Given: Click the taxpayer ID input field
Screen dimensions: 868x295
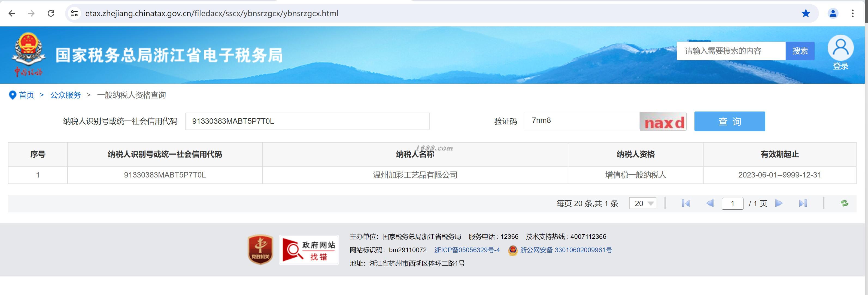Looking at the screenshot, I should (307, 121).
